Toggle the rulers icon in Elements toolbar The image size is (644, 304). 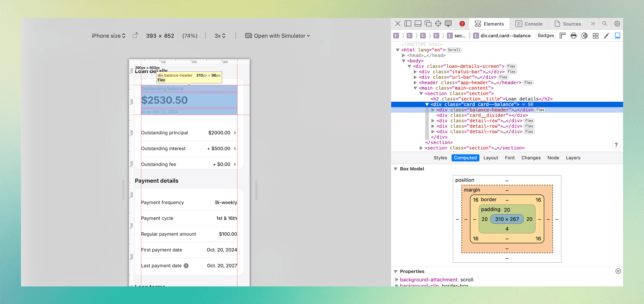[562, 36]
